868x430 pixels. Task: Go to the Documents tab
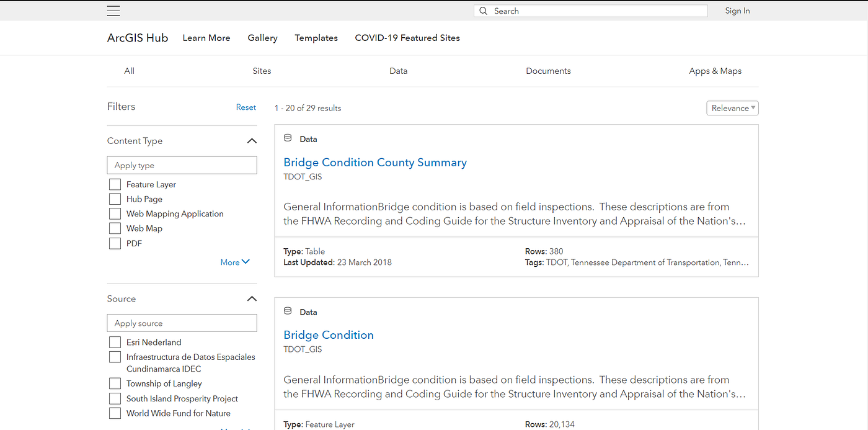[548, 71]
